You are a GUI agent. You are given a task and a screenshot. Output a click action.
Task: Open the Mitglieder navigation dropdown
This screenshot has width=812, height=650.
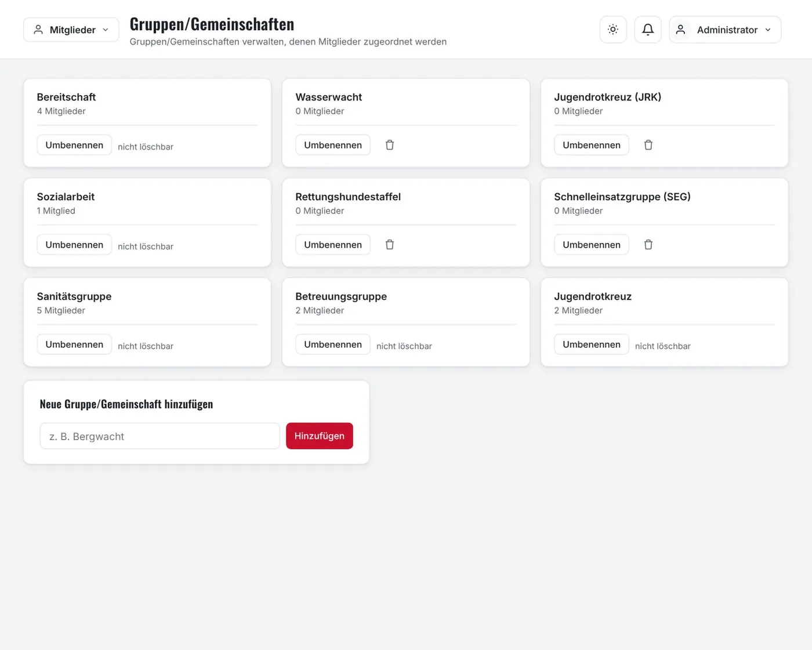71,30
